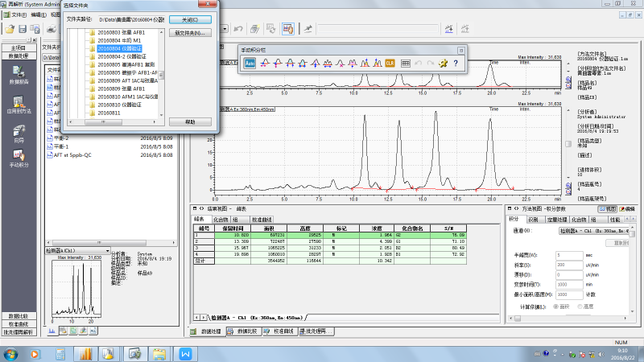Click the 向导 wizard sidebar icon

18,134
